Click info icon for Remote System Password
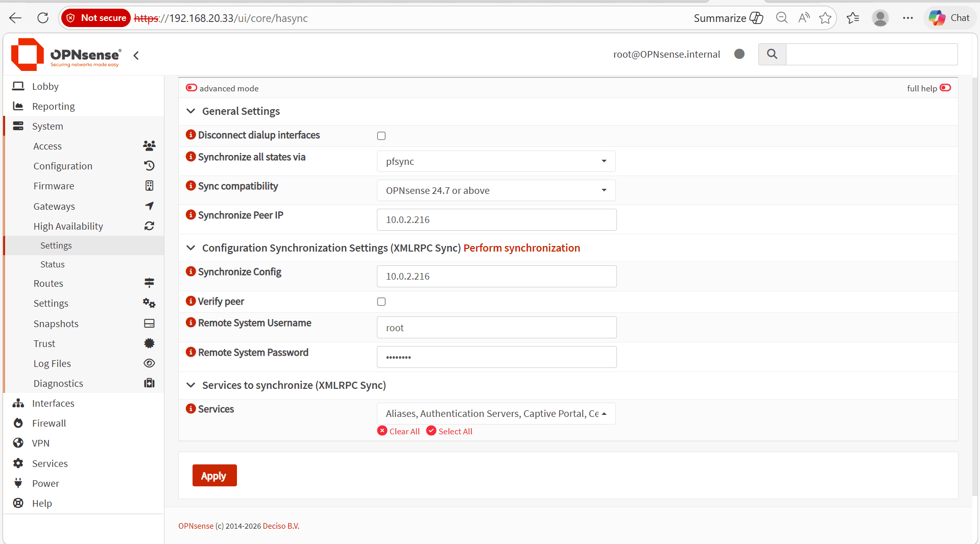Viewport: 980px width, 544px height. 191,352
